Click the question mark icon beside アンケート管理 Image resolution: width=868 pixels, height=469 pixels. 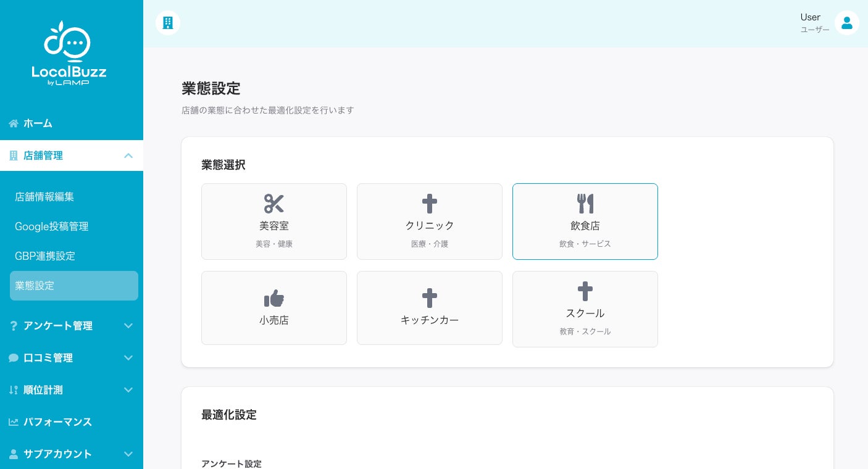(x=14, y=326)
